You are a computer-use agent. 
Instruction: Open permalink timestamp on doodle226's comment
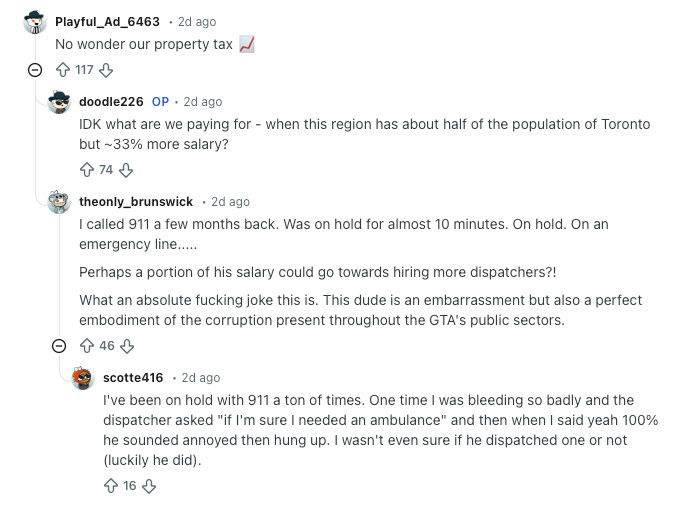pyautogui.click(x=203, y=102)
